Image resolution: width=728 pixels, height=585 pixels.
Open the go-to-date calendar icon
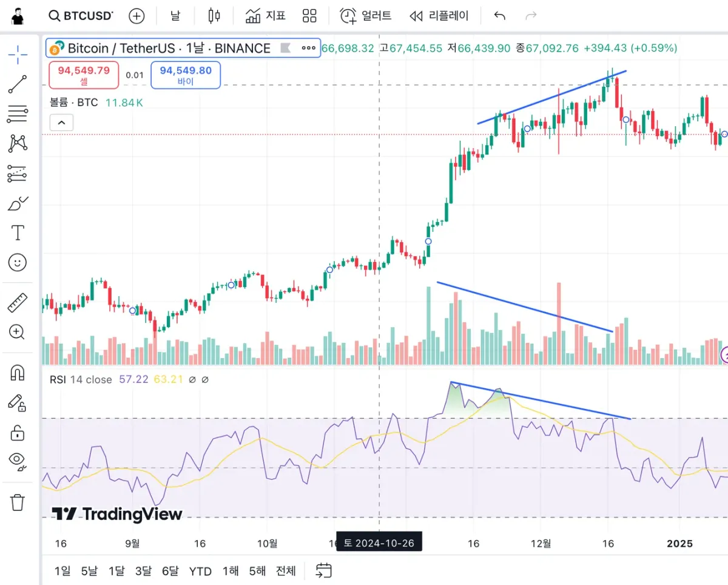click(324, 570)
